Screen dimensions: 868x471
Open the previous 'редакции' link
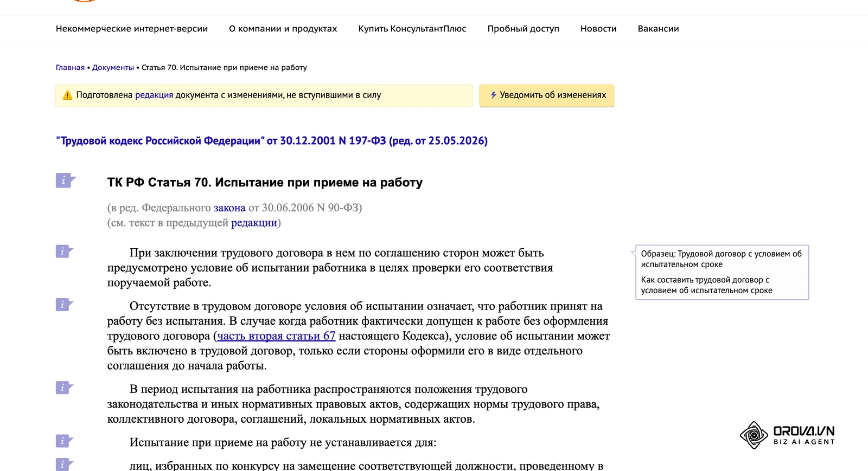pos(254,223)
